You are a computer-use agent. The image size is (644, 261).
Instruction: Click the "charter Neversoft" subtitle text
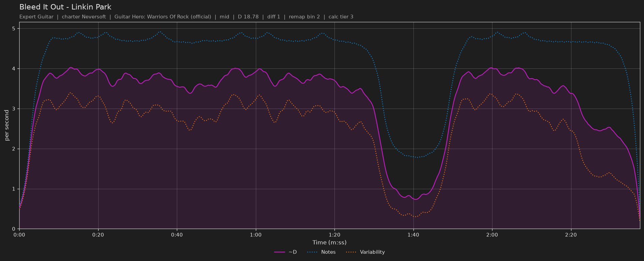[x=84, y=17]
